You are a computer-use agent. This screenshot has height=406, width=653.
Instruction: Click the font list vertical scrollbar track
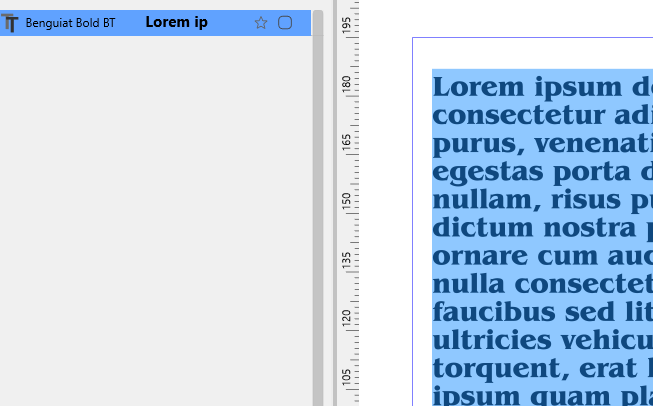click(318, 200)
